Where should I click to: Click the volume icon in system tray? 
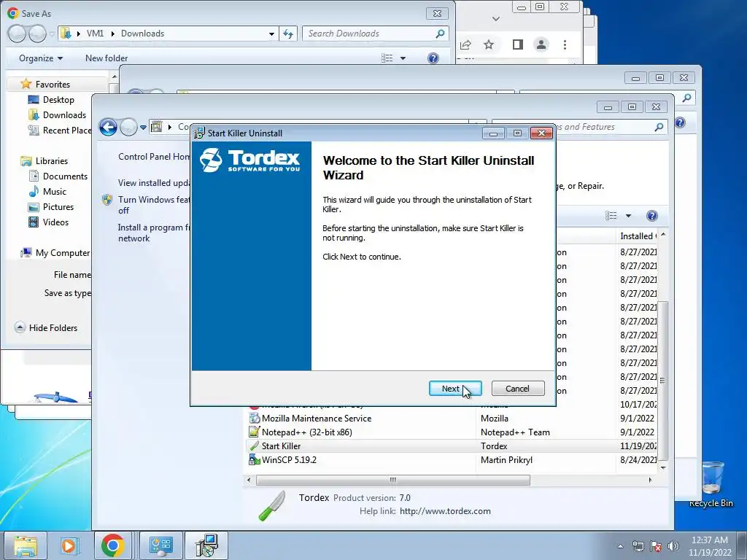click(673, 546)
